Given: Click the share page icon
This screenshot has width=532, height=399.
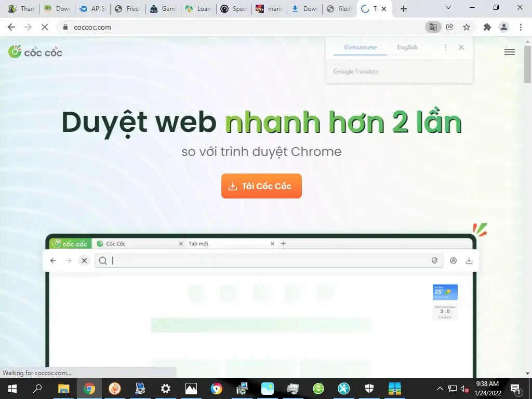Looking at the screenshot, I should coord(450,27).
